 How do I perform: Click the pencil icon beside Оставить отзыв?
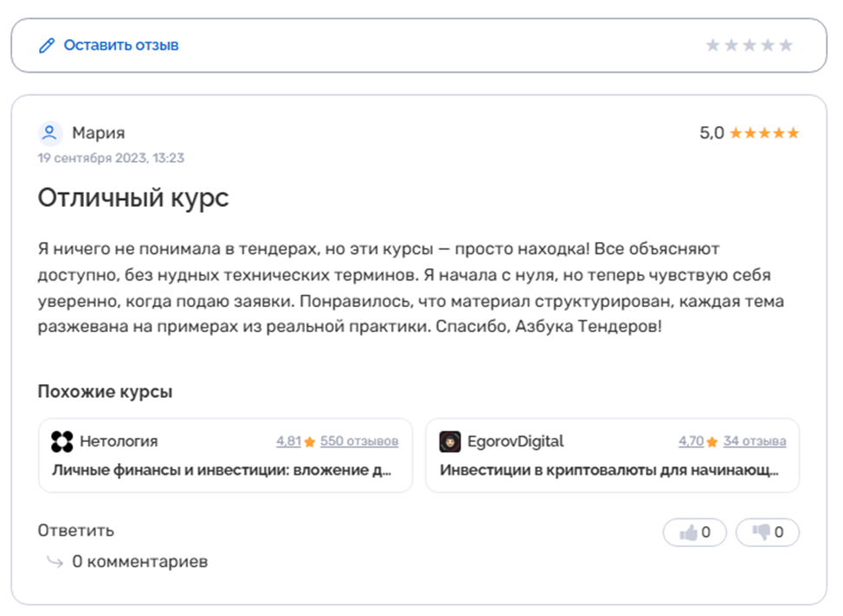tap(47, 45)
